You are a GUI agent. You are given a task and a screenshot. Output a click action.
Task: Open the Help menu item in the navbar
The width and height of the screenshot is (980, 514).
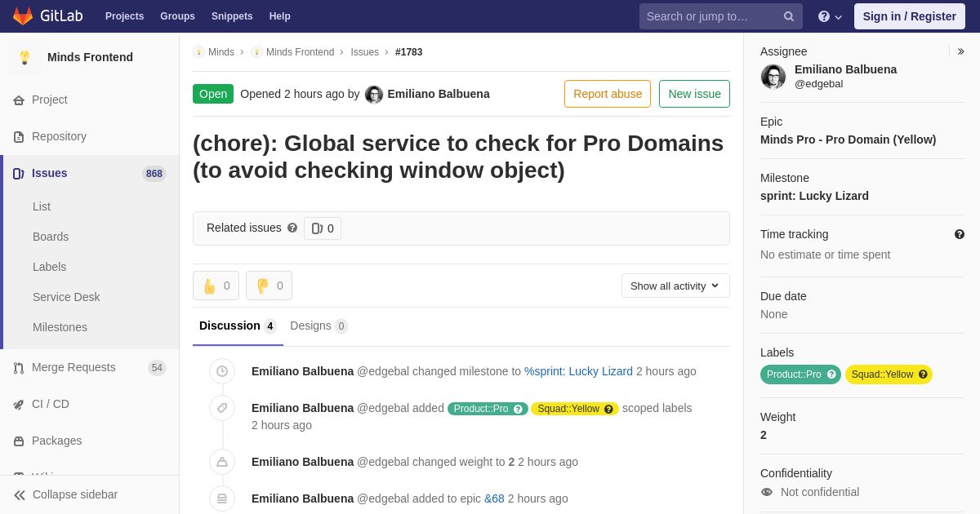coord(280,16)
